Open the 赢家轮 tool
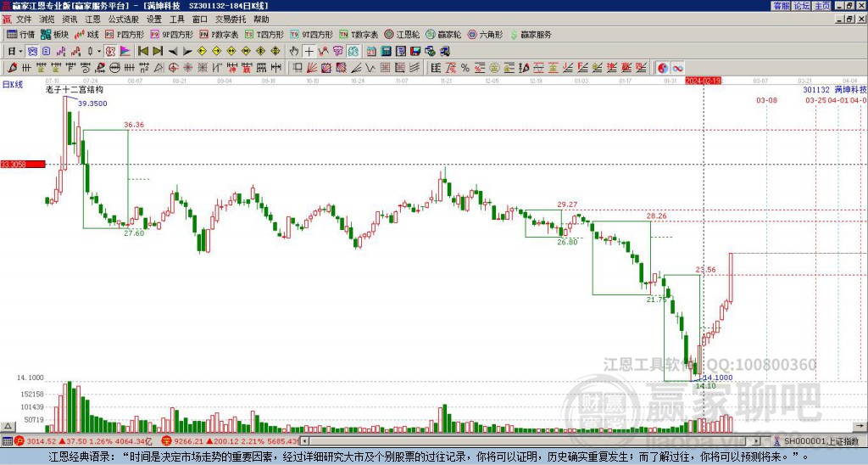Viewport: 868px width, 465px height. pyautogui.click(x=443, y=34)
